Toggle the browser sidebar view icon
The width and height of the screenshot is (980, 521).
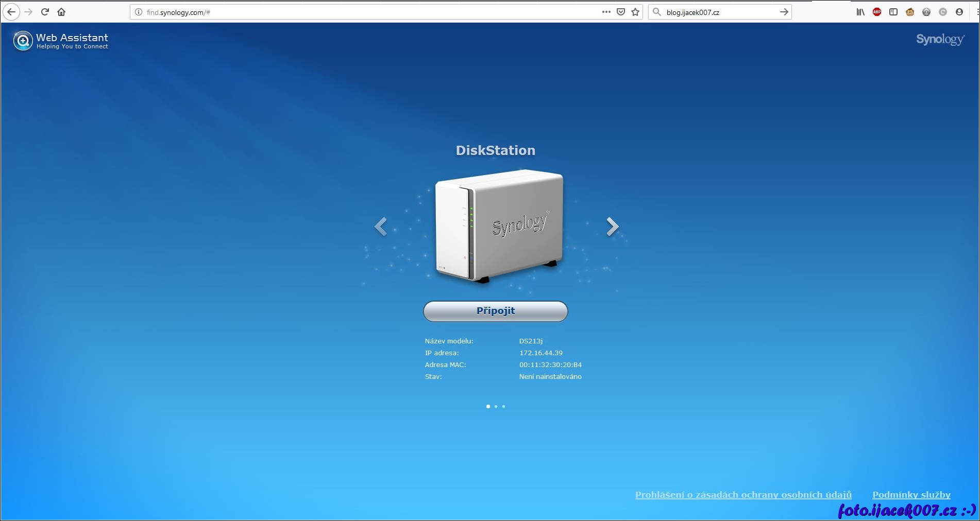pyautogui.click(x=893, y=12)
